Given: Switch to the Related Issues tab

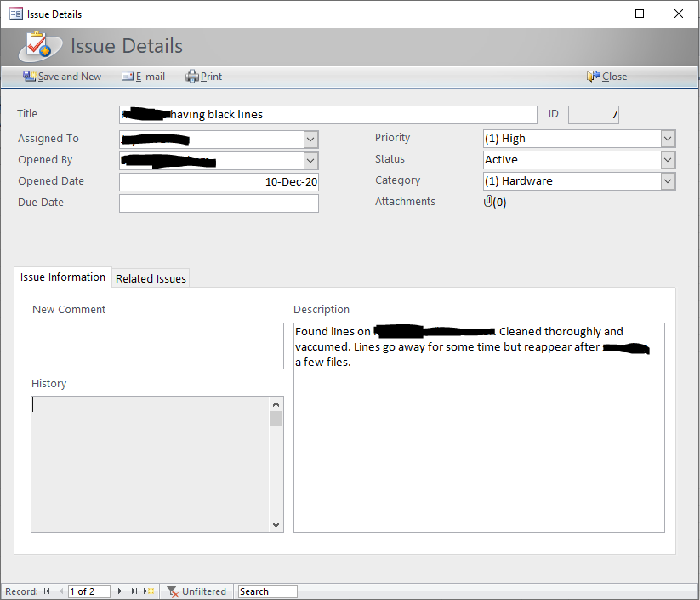Looking at the screenshot, I should (x=151, y=278).
